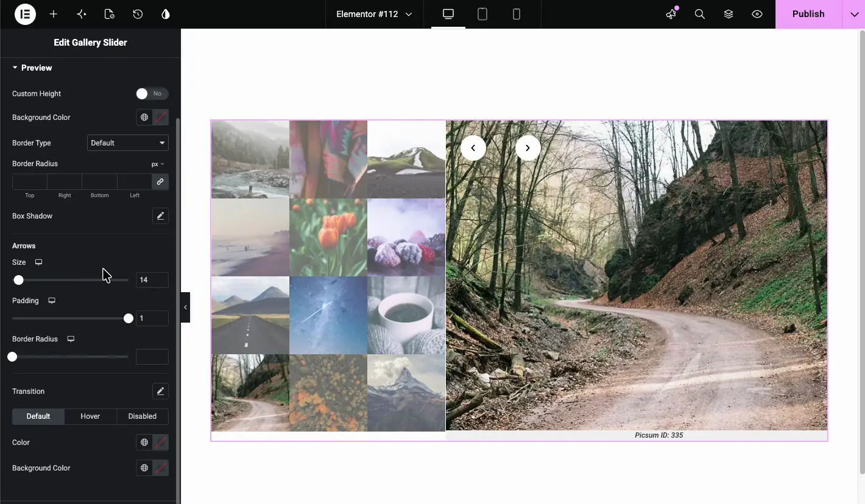The width and height of the screenshot is (865, 504).
Task: Click the Arrows Size slider handle
Action: coord(19,280)
